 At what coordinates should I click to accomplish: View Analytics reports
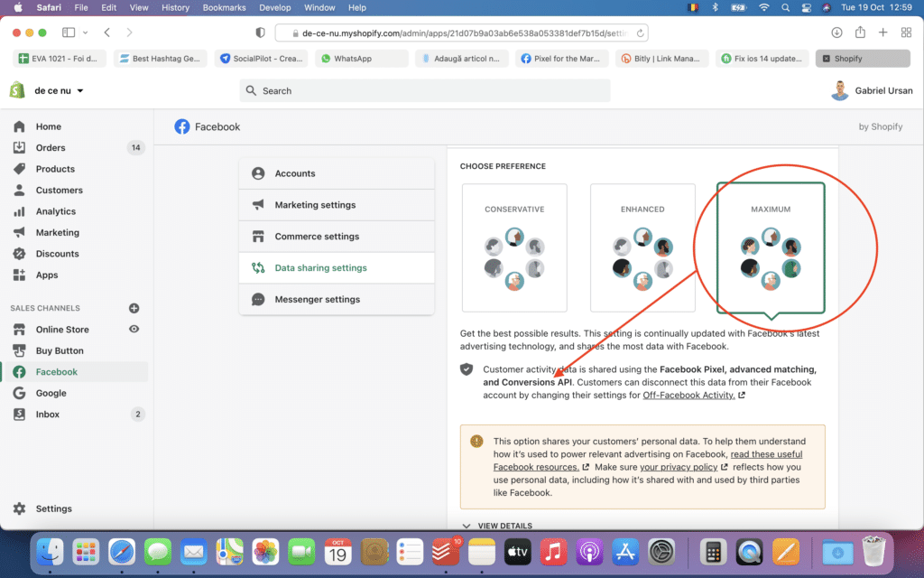55,211
